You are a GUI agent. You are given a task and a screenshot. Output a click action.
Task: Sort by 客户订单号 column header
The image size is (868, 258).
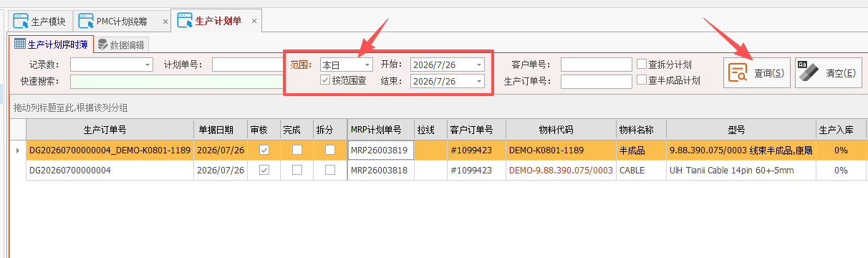[477, 130]
